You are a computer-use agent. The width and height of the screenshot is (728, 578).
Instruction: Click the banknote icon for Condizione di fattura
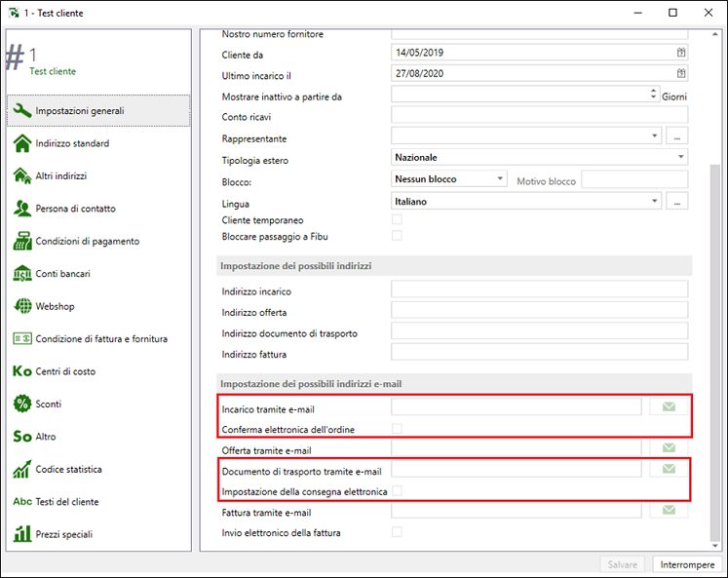[x=21, y=338]
